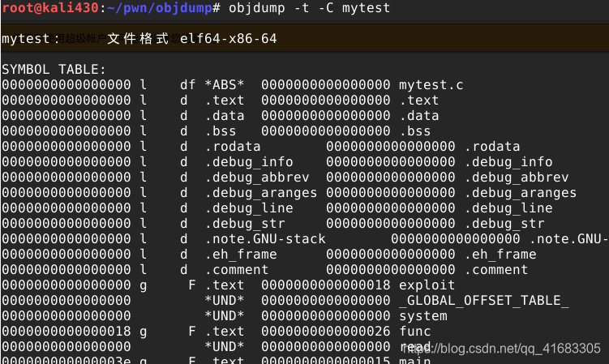Click the 'g' flag in exploit row
The width and height of the screenshot is (609, 364).
point(144,285)
